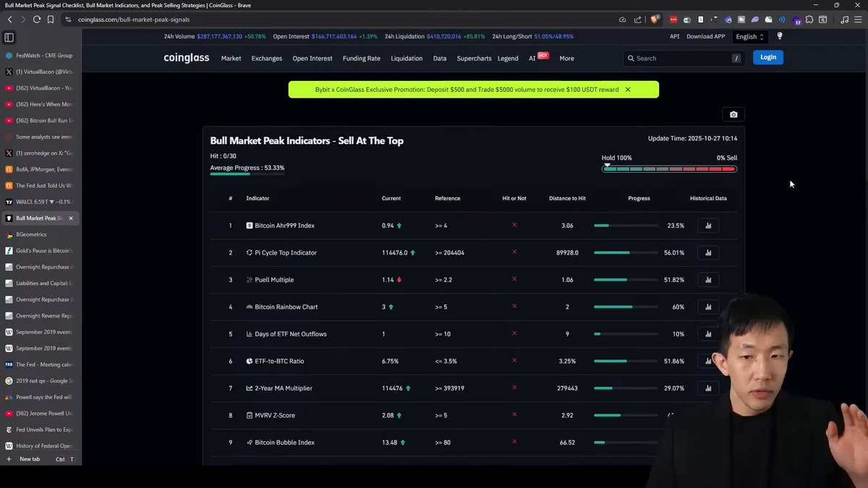Switch to the WALCL 6.59 T tab
The image size is (868, 488).
41,202
